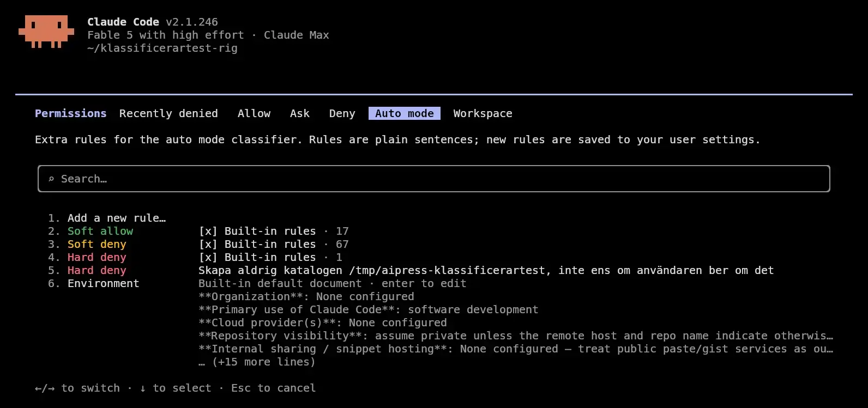
Task: Open the Allow tab
Action: tap(254, 113)
